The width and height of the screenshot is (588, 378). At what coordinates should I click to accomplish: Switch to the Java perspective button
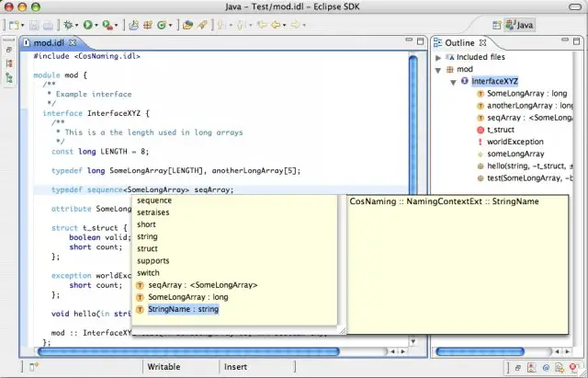519,25
